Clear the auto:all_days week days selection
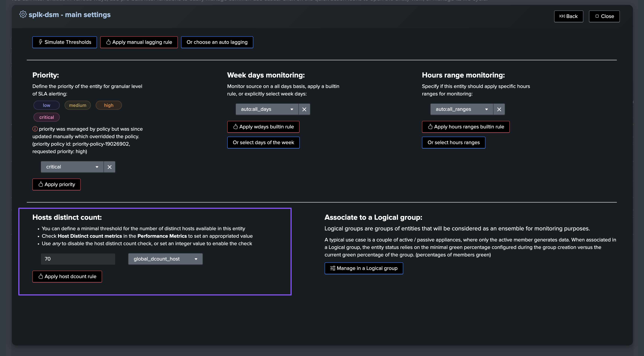The width and height of the screenshot is (644, 356). pos(304,109)
